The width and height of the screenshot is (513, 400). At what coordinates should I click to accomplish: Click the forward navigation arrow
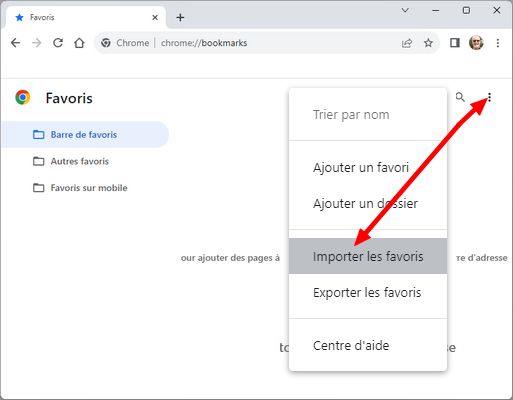(37, 43)
